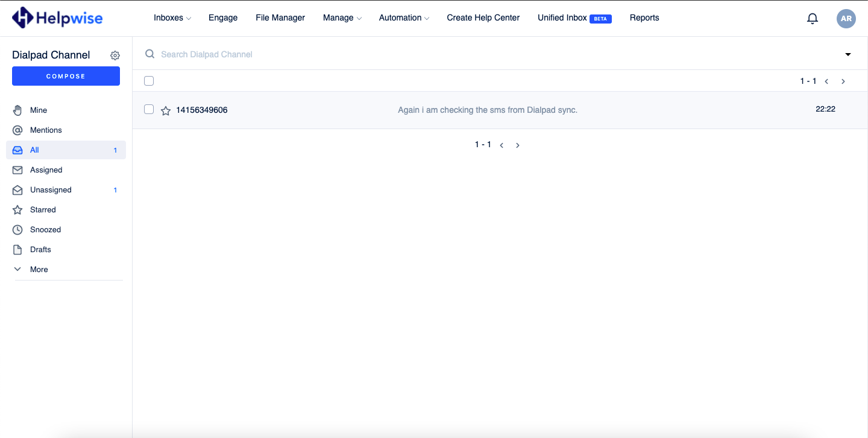Select the Snoozed folder

point(66,230)
